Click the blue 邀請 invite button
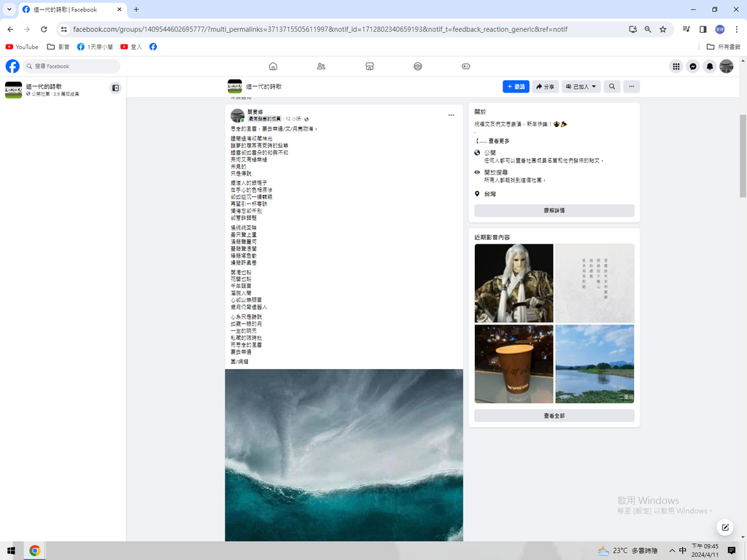This screenshot has width=747, height=560. click(x=516, y=87)
